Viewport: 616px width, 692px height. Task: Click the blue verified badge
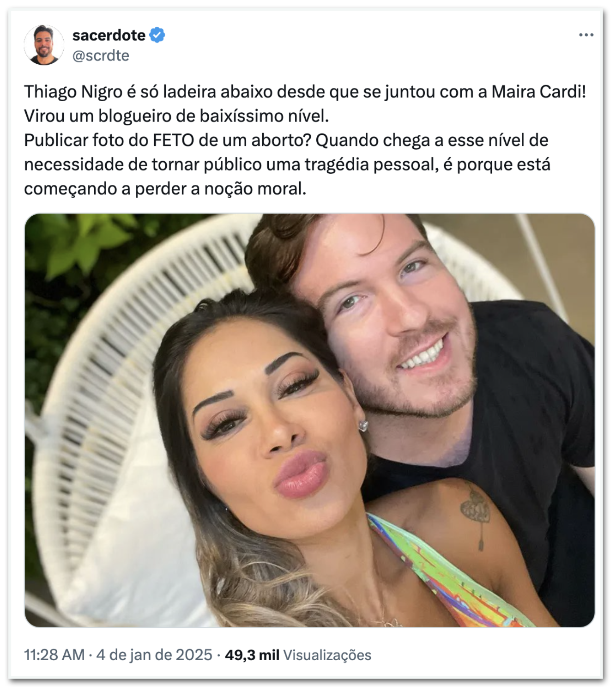(x=157, y=35)
